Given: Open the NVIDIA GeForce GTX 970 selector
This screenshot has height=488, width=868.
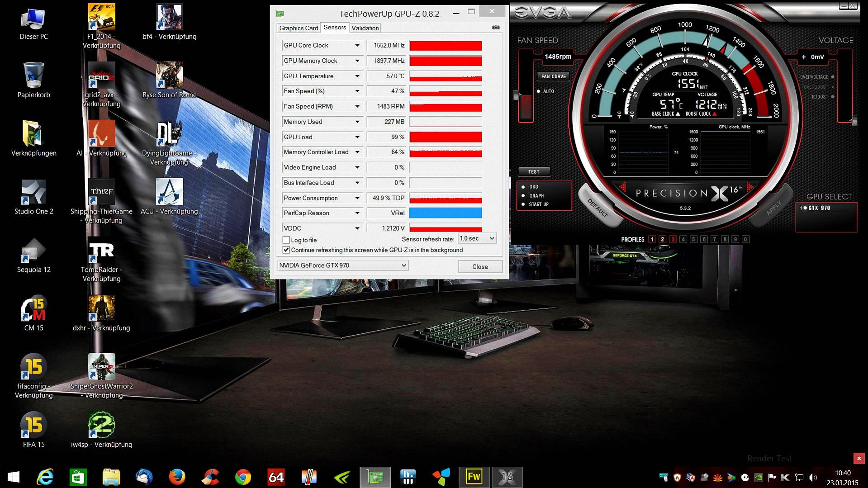Looking at the screenshot, I should click(343, 265).
